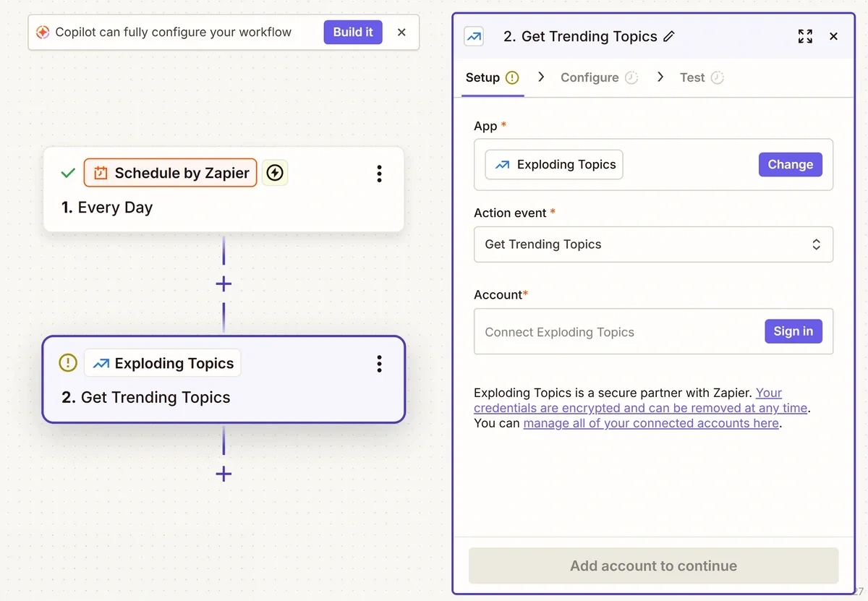Image resolution: width=868 pixels, height=601 pixels.
Task: Open manage all connected accounts link
Action: [x=651, y=423]
